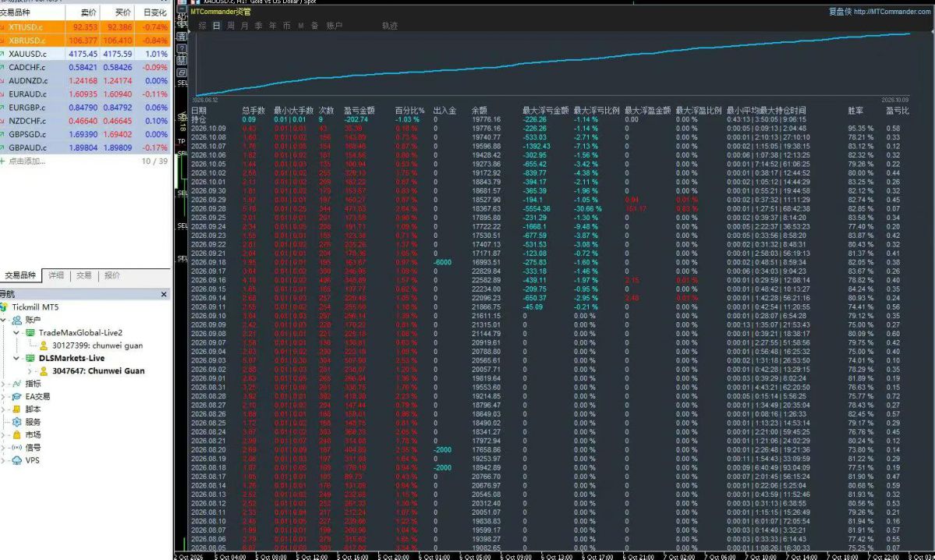Click the 账户 accounts group icon

[16, 321]
